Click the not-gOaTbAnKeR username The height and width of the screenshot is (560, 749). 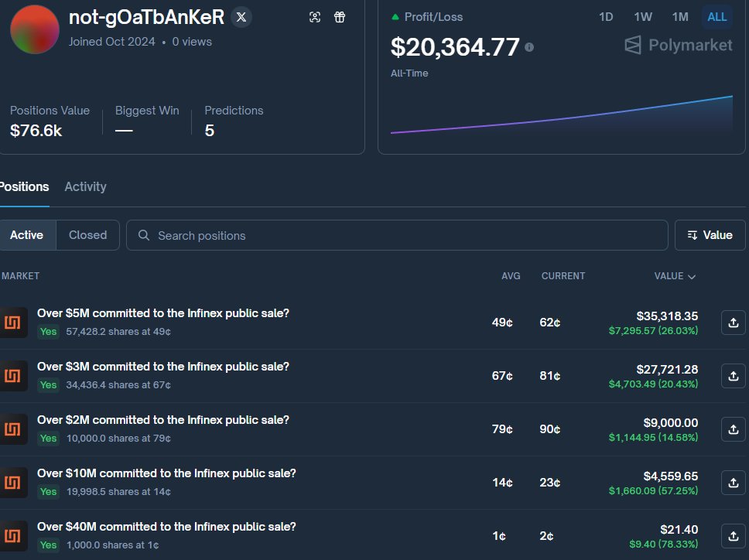click(147, 17)
